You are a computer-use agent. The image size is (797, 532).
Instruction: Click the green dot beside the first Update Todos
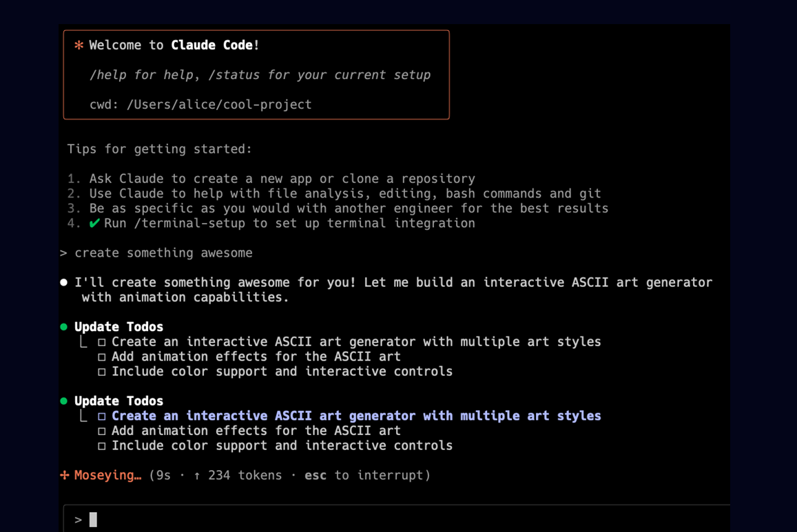(64, 327)
